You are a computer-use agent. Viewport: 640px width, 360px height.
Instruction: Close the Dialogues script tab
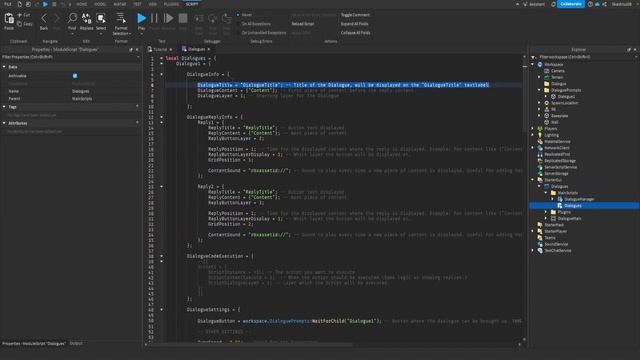[209, 49]
